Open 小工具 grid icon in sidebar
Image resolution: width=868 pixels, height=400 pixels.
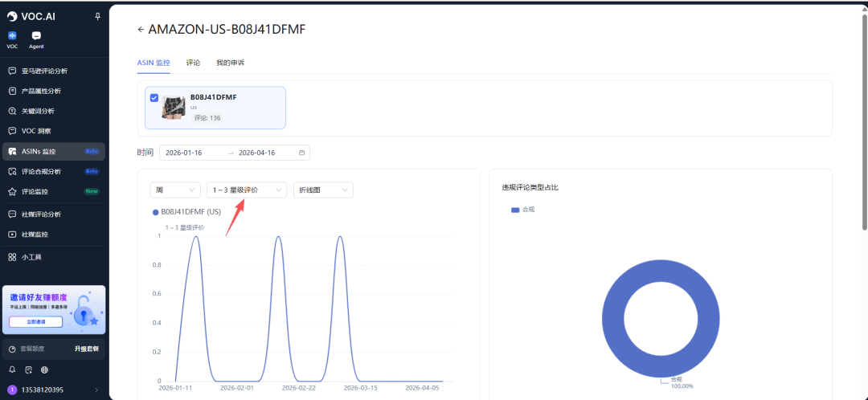[x=12, y=257]
